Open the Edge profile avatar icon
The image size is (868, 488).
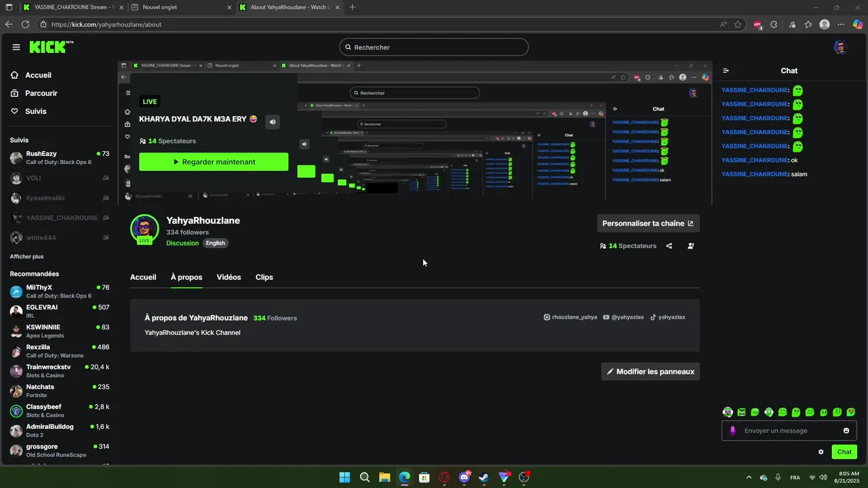[x=825, y=24]
